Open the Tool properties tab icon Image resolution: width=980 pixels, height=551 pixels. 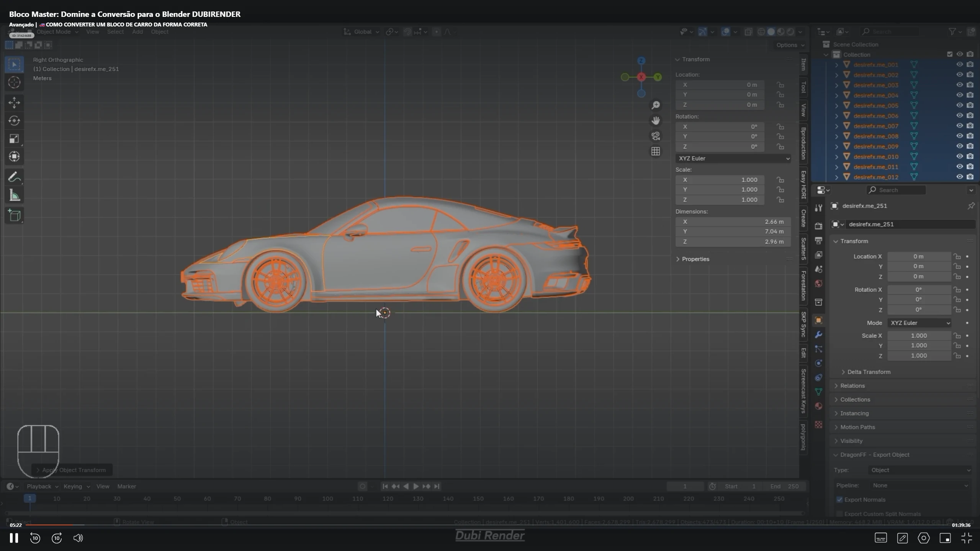[x=818, y=208]
